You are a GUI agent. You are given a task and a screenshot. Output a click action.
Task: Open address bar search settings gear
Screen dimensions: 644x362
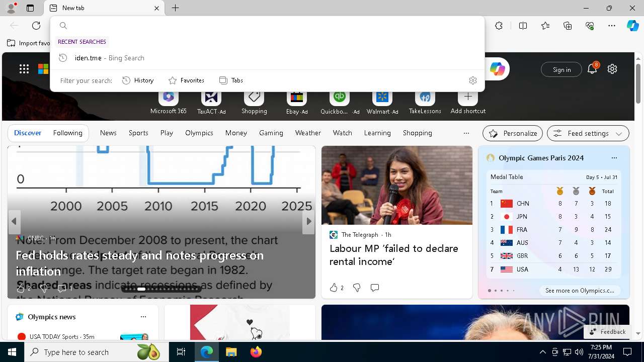click(x=472, y=80)
